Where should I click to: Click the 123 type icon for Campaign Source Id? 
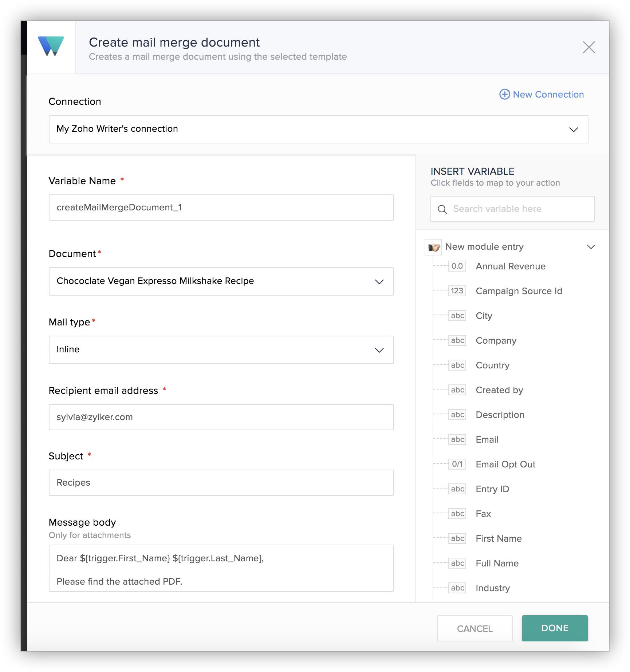[457, 291]
